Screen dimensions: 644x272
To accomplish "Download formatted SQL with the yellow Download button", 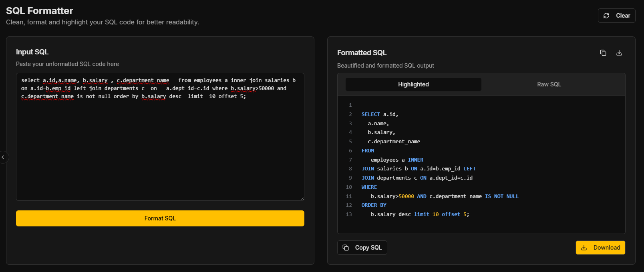I will coord(600,248).
